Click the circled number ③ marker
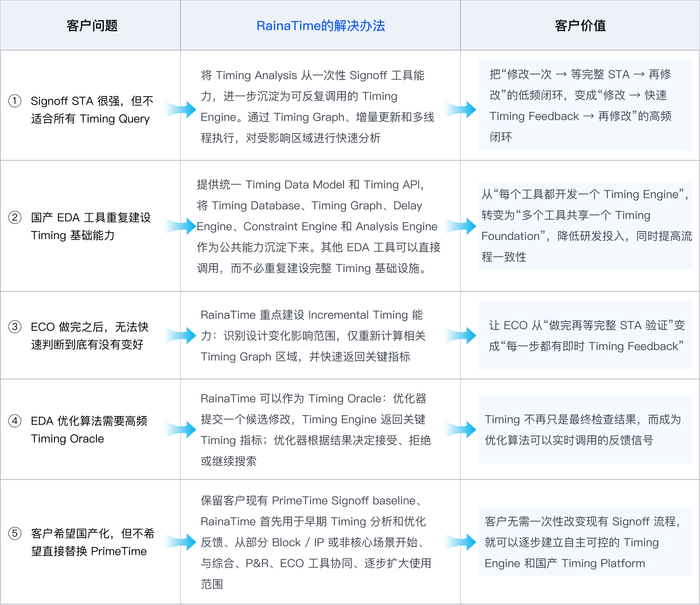 15,326
